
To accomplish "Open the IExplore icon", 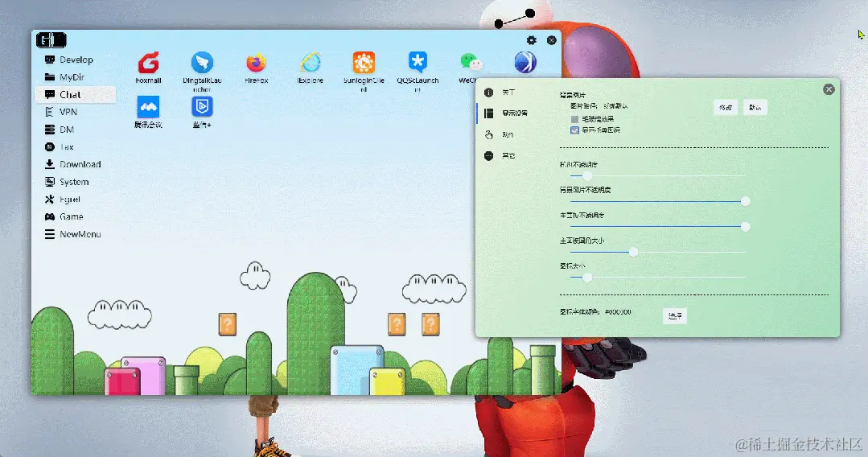I will pyautogui.click(x=310, y=63).
